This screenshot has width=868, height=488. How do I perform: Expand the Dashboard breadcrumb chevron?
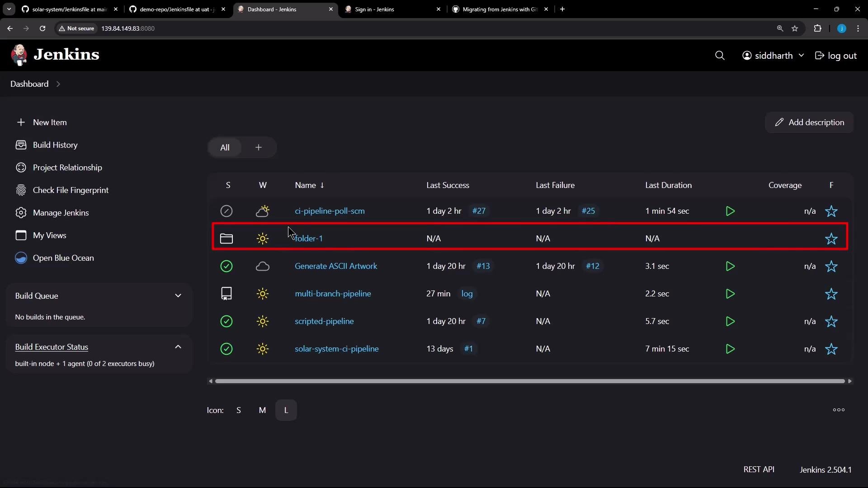(58, 84)
